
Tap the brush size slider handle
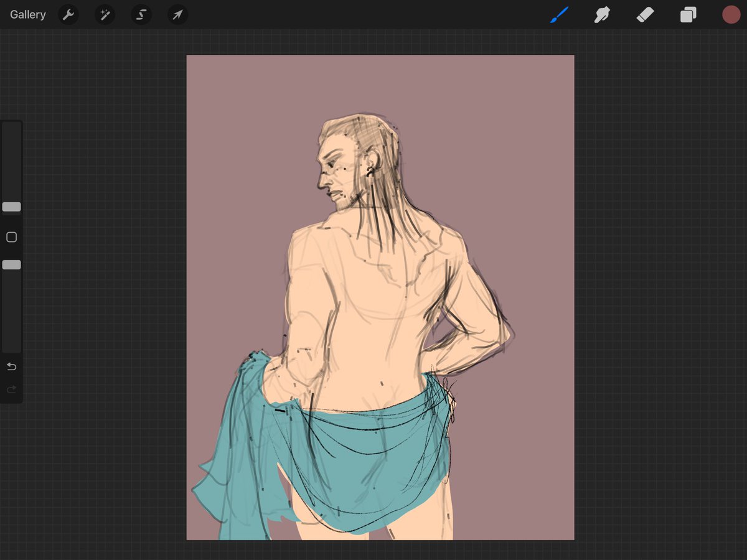click(x=11, y=207)
